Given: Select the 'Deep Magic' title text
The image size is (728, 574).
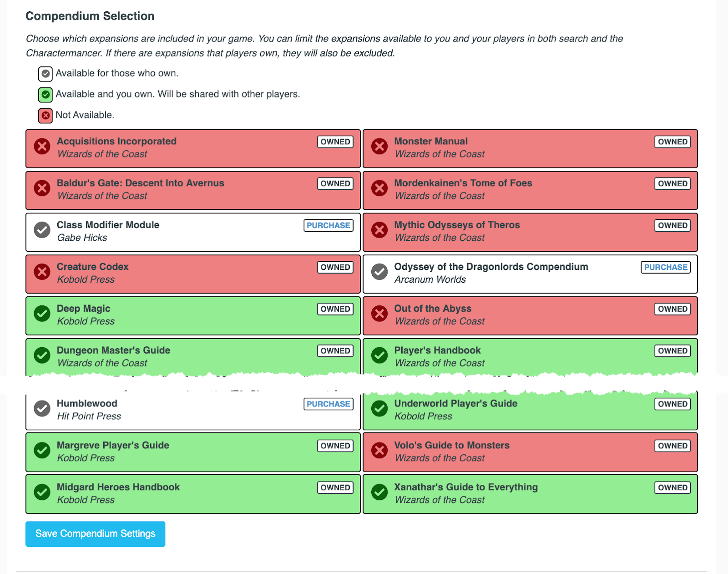Looking at the screenshot, I should (x=84, y=309).
